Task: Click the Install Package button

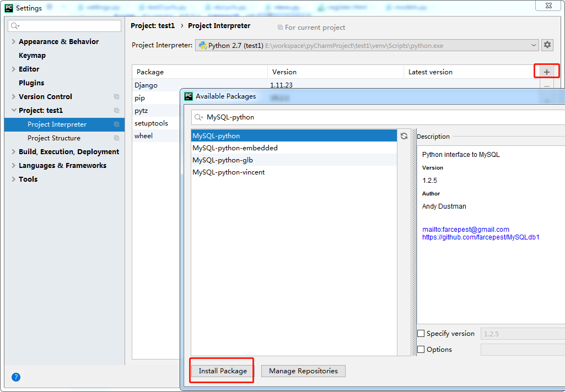Action: click(223, 371)
